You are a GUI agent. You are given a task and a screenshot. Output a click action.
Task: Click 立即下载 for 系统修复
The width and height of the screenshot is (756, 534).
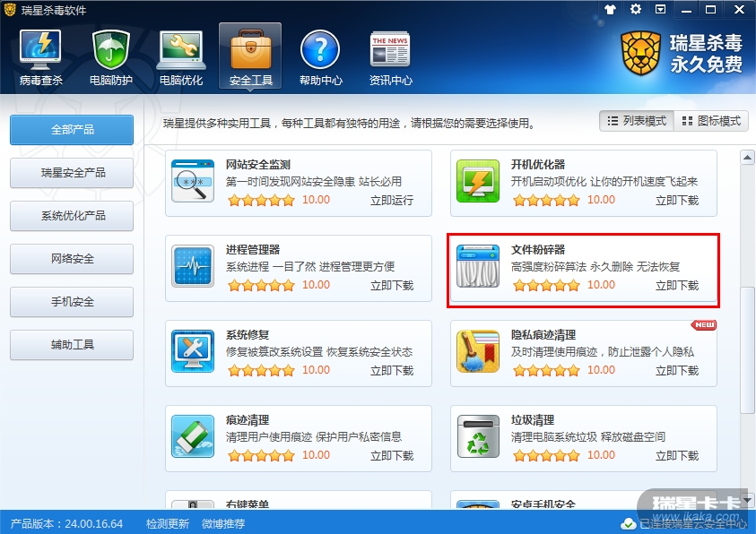(392, 371)
